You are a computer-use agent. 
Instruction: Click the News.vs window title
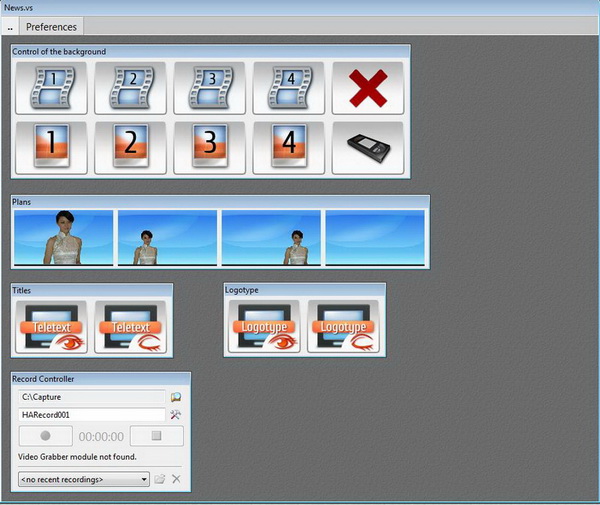pyautogui.click(x=18, y=7)
